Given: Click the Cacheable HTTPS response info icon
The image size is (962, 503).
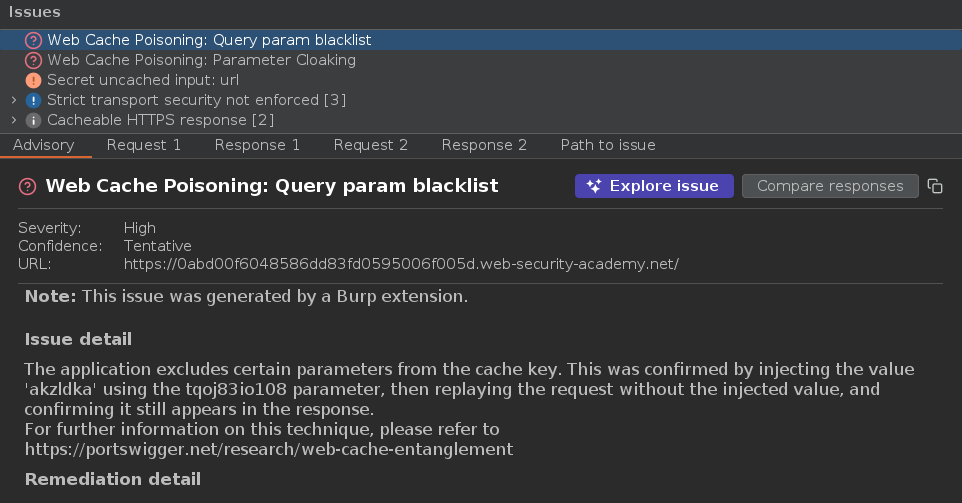Looking at the screenshot, I should (x=33, y=120).
